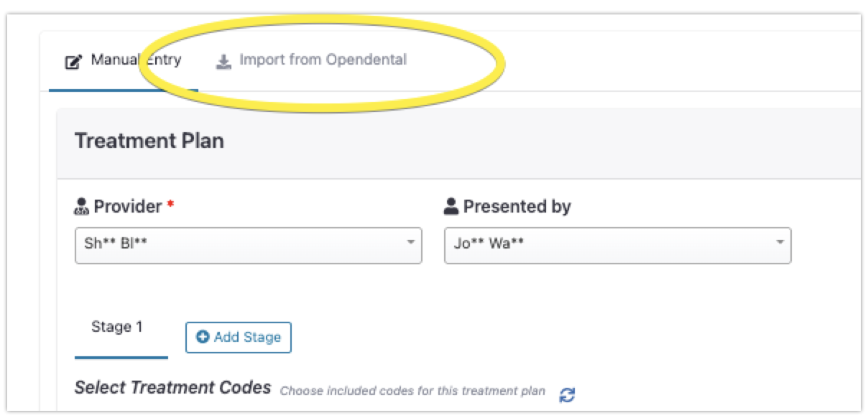
Task: Click the Add Stage button
Action: (239, 337)
